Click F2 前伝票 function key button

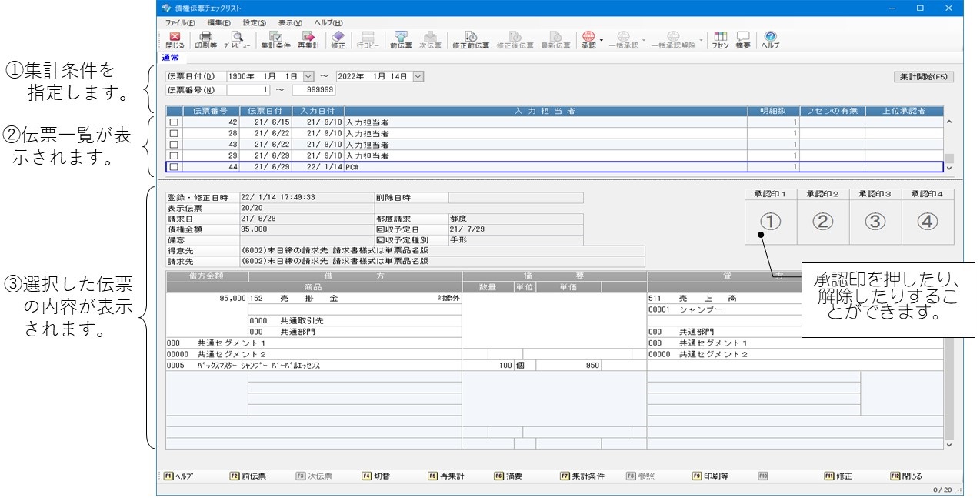[x=248, y=476]
